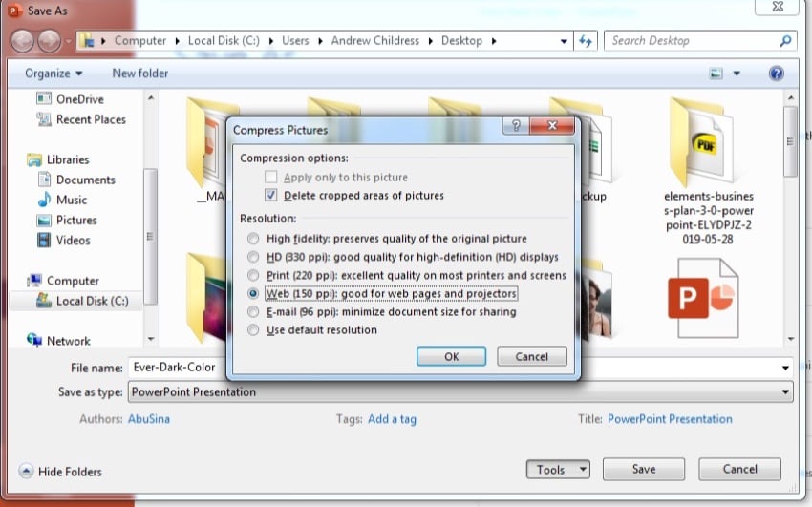Click the back navigation arrow icon

22,41
